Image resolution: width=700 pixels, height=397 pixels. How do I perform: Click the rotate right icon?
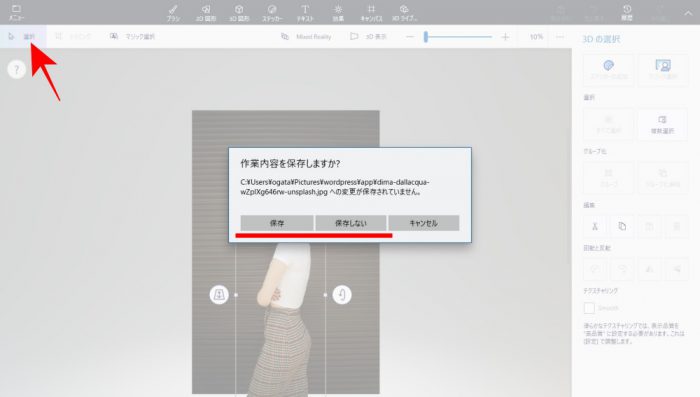[x=622, y=269]
